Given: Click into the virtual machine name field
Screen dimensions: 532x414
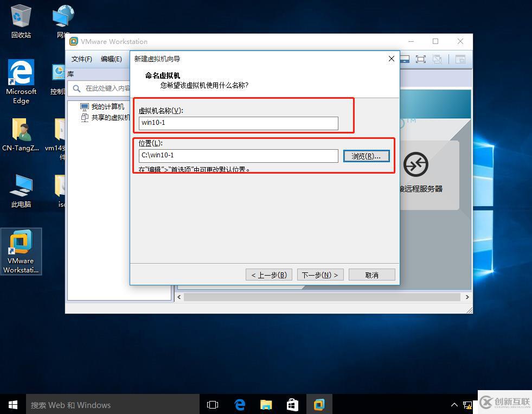Looking at the screenshot, I should click(x=238, y=123).
